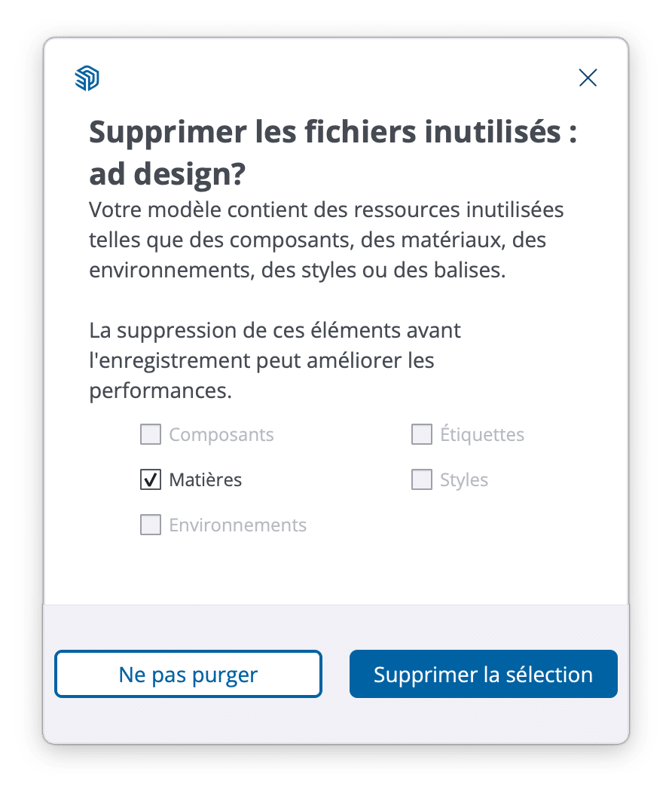The height and width of the screenshot is (793, 672).
Task: Enable the Composants checkbox
Action: 151,435
